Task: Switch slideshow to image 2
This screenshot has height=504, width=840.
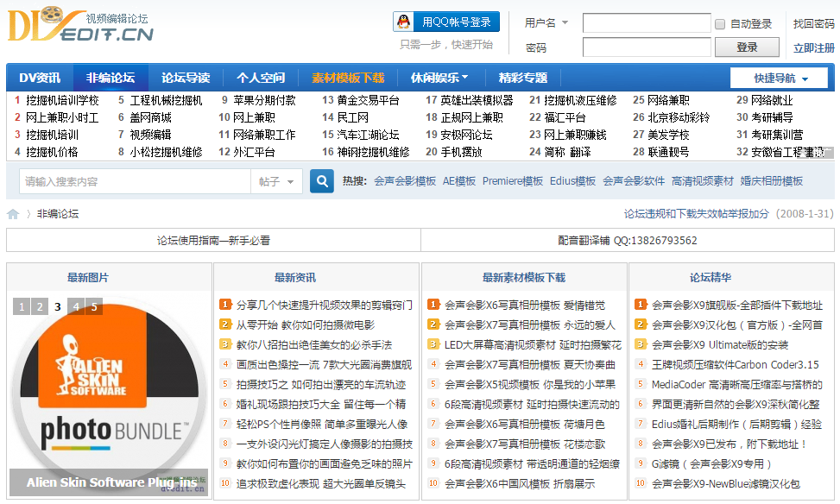Action: pyautogui.click(x=40, y=306)
